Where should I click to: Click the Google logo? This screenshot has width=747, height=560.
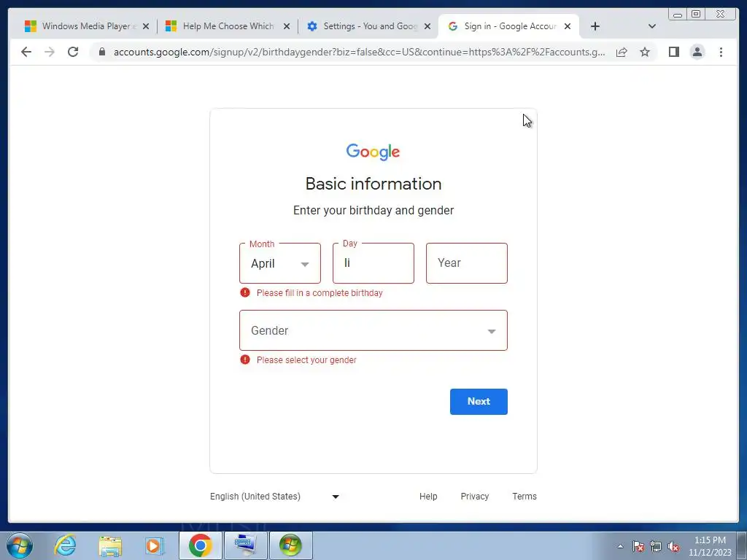(373, 152)
